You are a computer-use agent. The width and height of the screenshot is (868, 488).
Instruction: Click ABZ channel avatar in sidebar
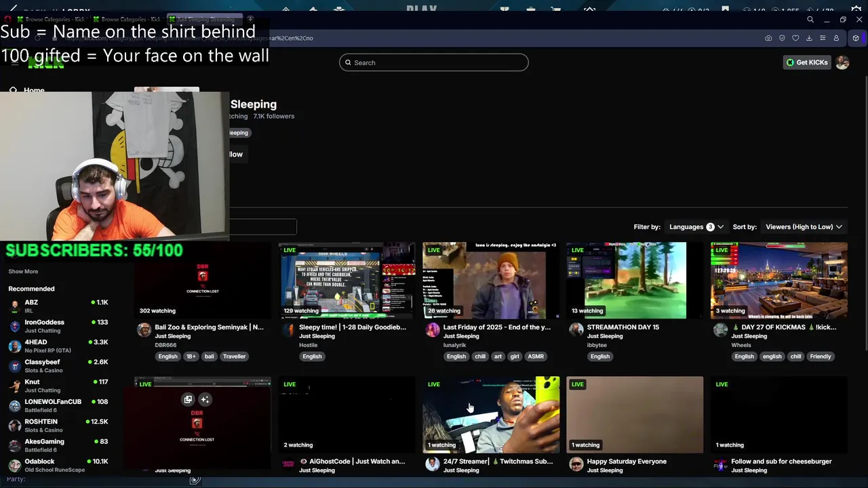click(x=14, y=306)
